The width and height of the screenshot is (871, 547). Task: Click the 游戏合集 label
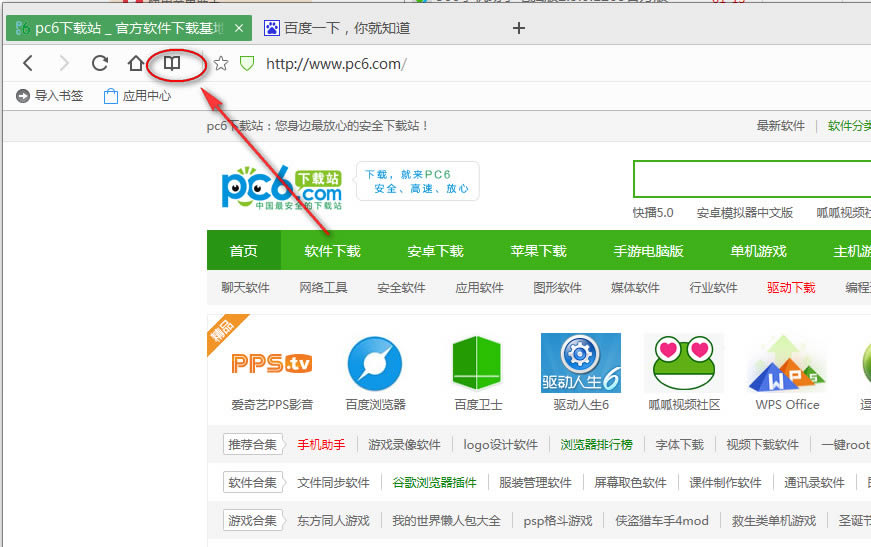point(253,520)
